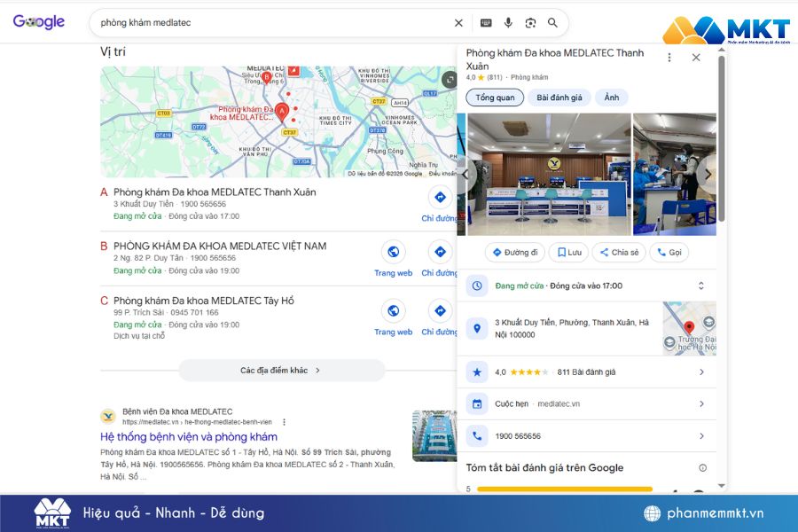Click map pin A for MEDLATEC

tap(281, 111)
